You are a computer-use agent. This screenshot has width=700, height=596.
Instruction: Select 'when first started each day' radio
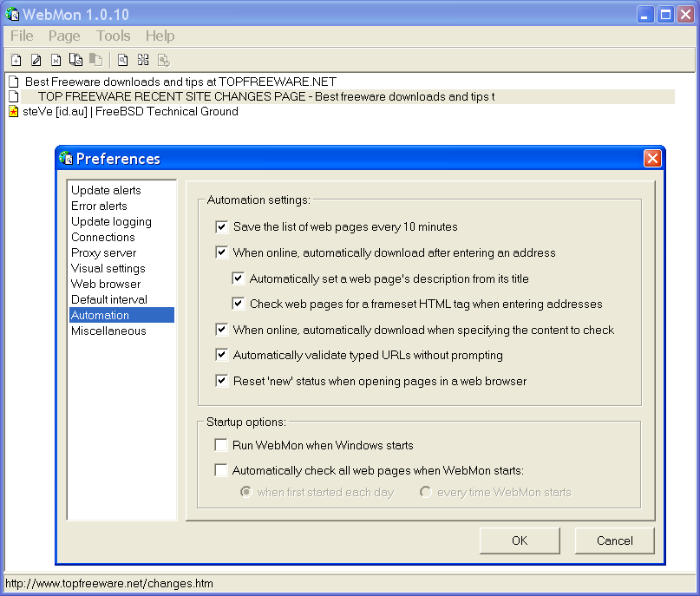(x=246, y=492)
